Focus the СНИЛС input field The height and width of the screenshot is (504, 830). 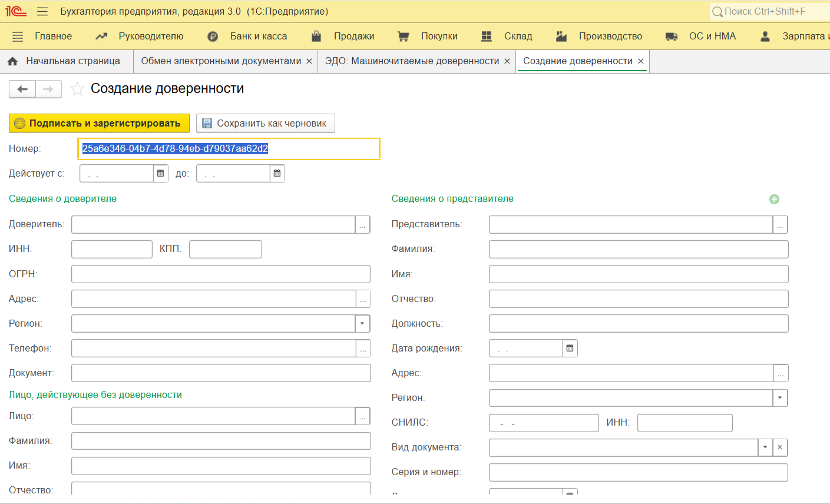tap(543, 423)
